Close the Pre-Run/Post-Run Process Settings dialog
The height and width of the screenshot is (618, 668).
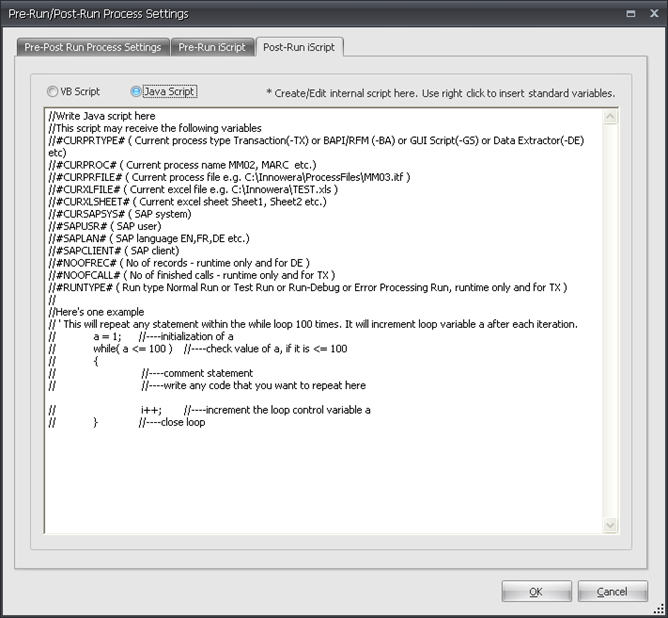653,13
